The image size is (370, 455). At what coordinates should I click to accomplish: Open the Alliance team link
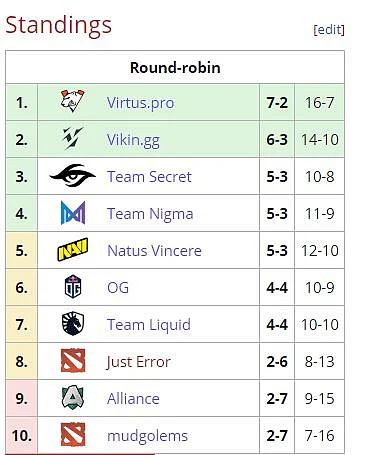(x=133, y=399)
